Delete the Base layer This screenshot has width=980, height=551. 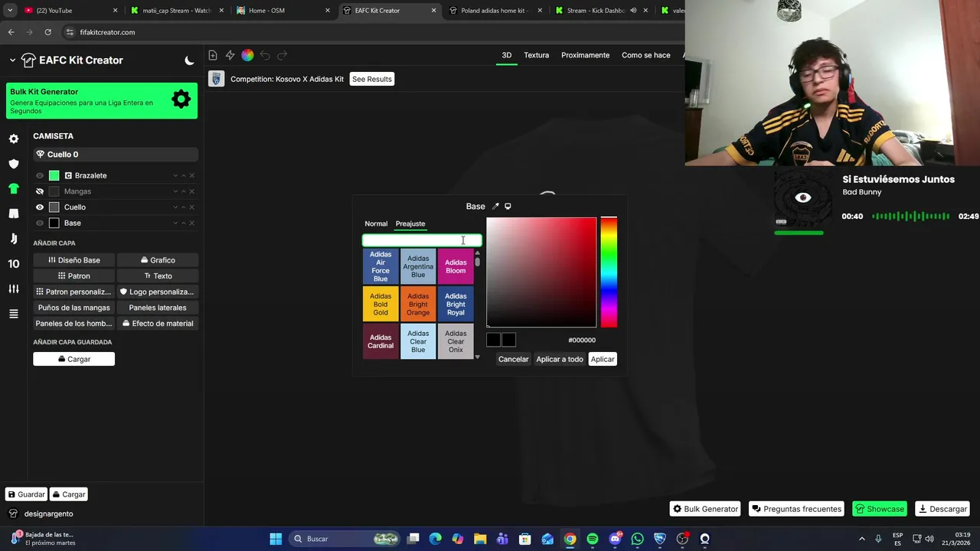191,223
